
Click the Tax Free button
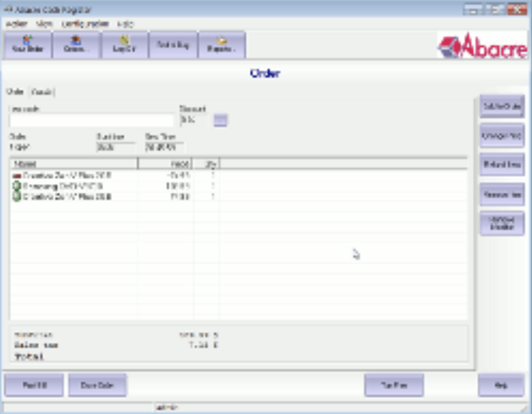tap(394, 385)
